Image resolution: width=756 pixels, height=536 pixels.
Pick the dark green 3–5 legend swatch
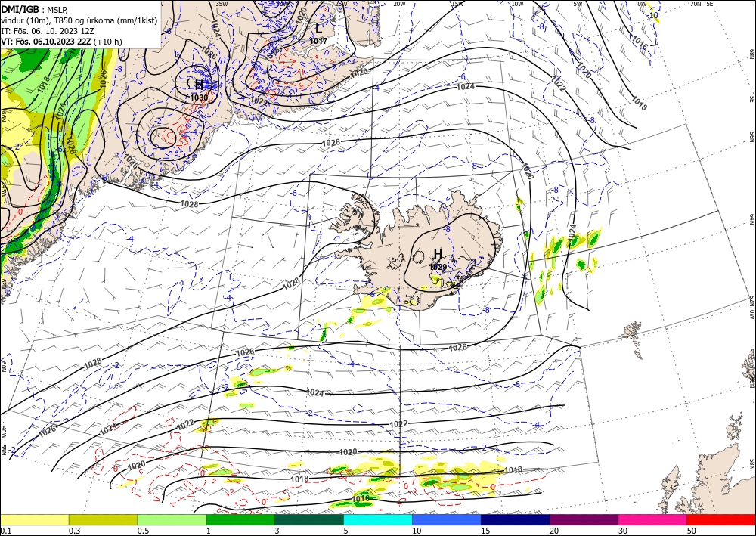(309, 519)
